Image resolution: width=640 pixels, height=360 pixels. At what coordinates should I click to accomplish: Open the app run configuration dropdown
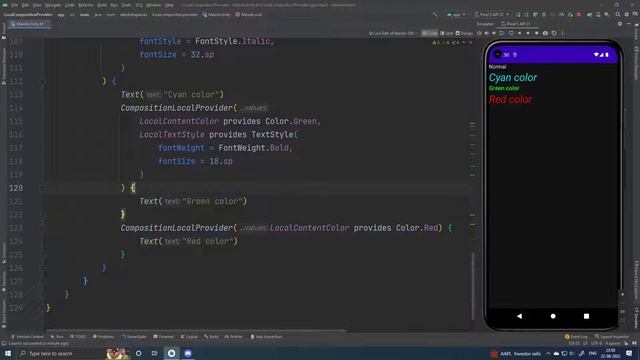point(456,15)
